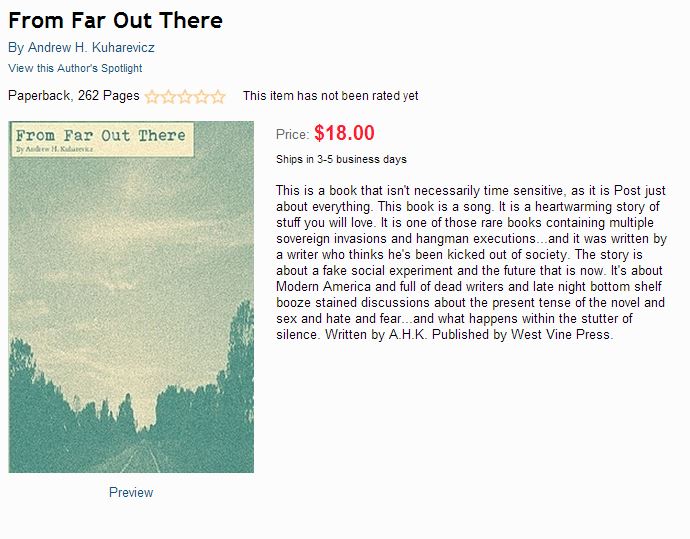Select the fifth rating star
This screenshot has height=539, width=690.
[218, 97]
